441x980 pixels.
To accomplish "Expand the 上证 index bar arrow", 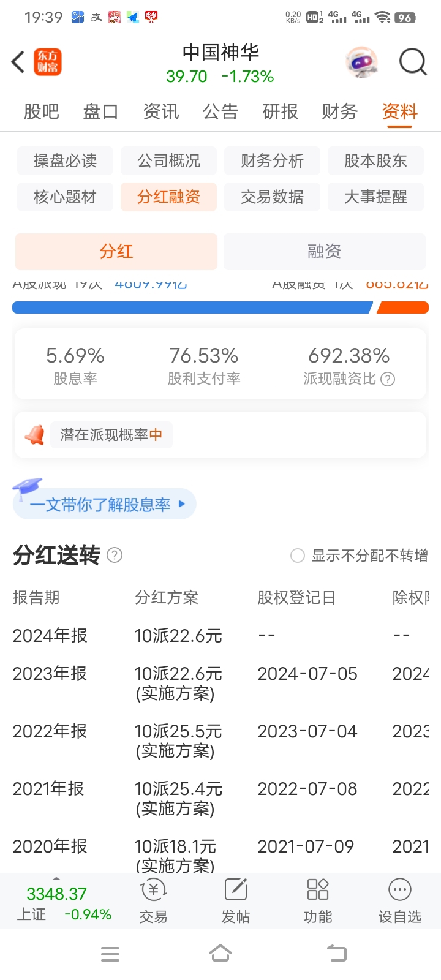I will tap(56, 878).
